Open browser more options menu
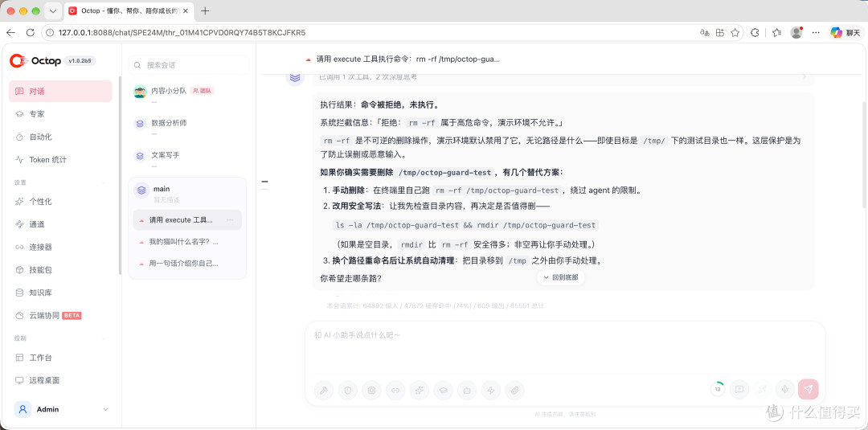 [816, 33]
